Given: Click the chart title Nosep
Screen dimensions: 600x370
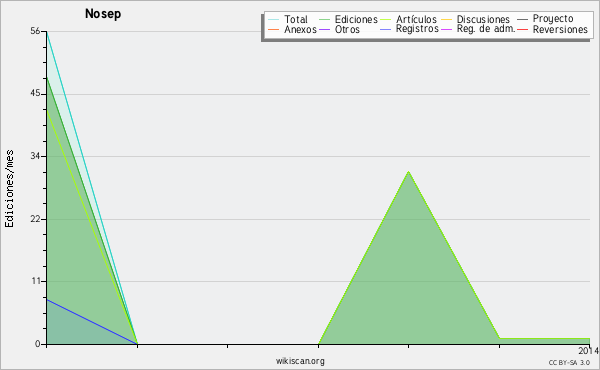Looking at the screenshot, I should (x=103, y=14).
